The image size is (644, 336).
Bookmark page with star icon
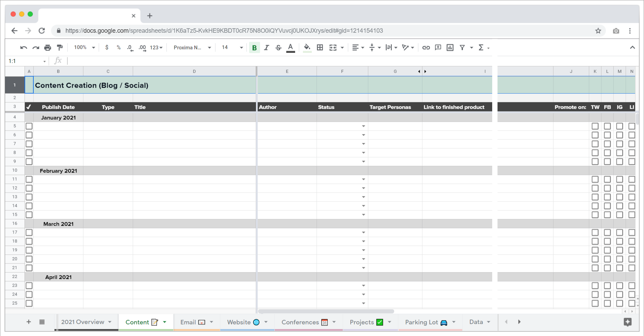pos(598,31)
